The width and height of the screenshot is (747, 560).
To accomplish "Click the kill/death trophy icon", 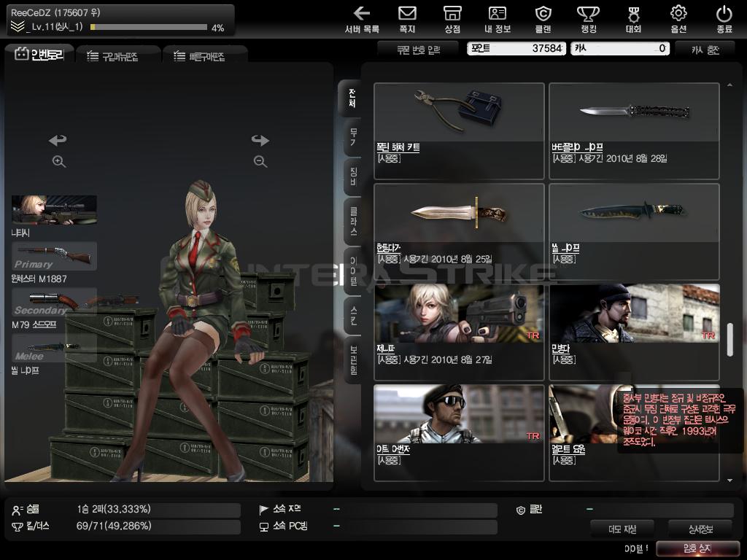I will coord(18,526).
